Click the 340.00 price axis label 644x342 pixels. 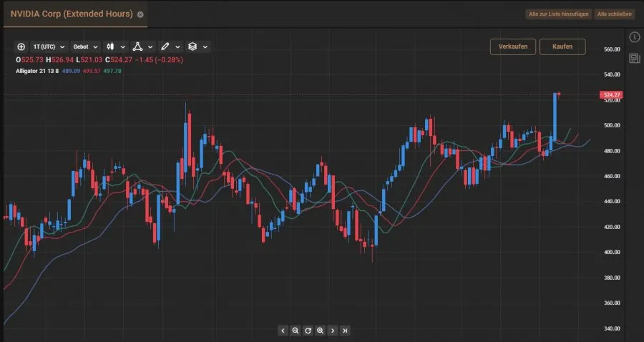click(612, 328)
